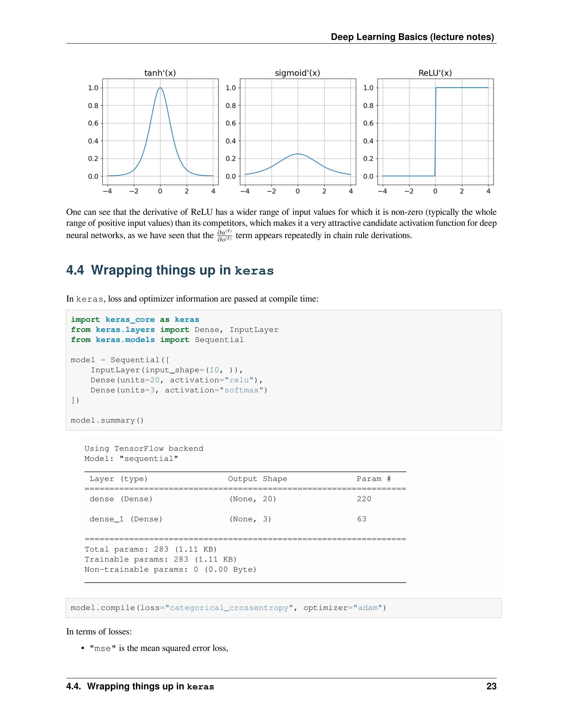The height and width of the screenshot is (728, 563).
Task: Click the 'Param #' column header
Action: 374,479
